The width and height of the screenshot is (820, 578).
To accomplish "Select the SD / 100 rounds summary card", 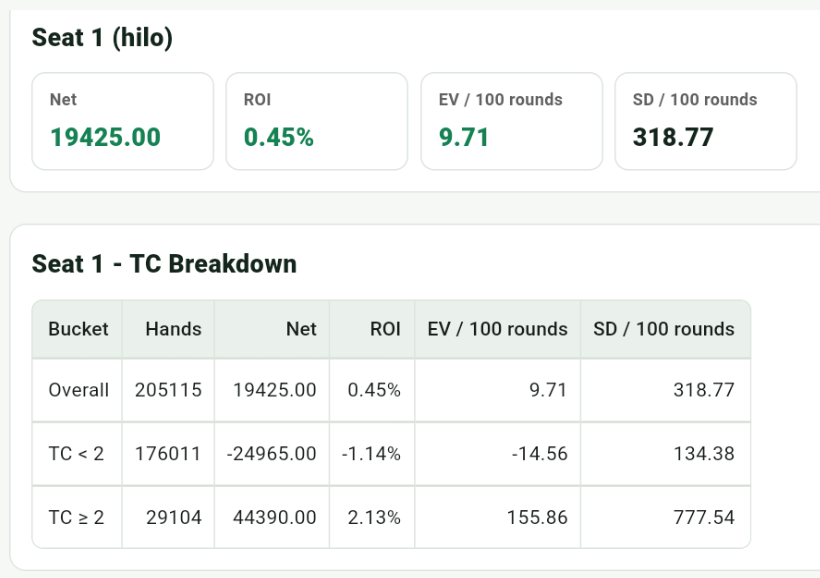I will (705, 121).
